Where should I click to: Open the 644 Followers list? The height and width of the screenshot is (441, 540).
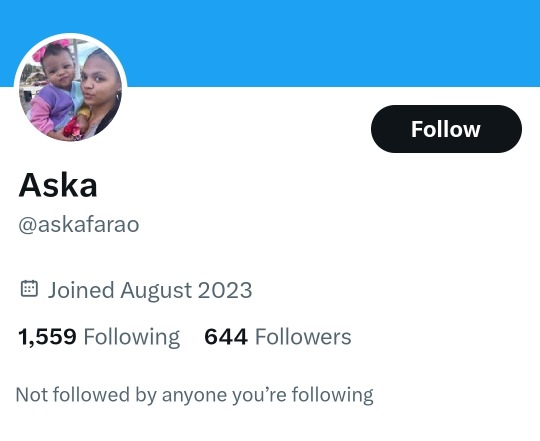coord(278,337)
